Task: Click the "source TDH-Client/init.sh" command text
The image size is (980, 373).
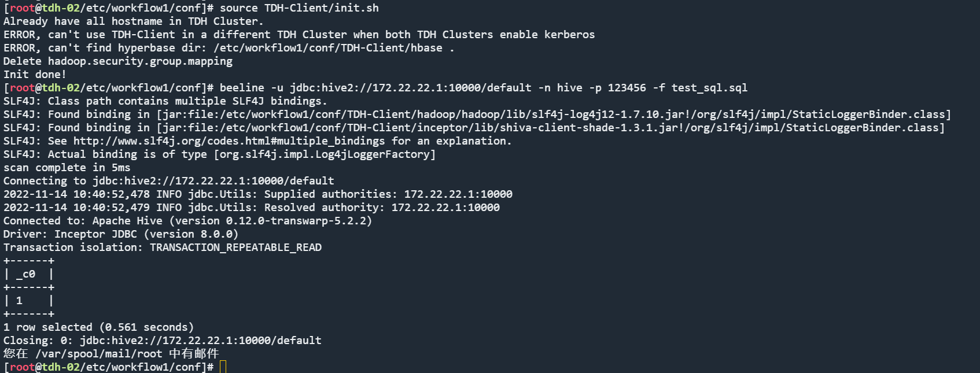Action: (x=299, y=8)
